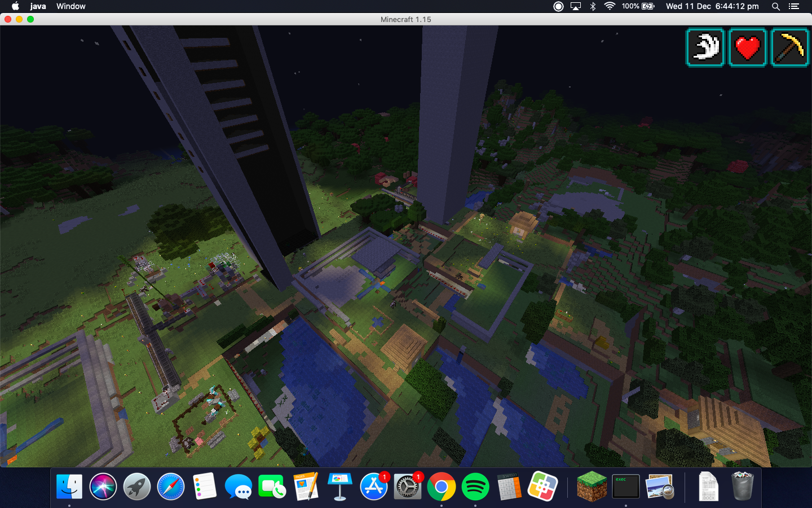Launch Keynote
The width and height of the screenshot is (812, 508).
(x=340, y=487)
